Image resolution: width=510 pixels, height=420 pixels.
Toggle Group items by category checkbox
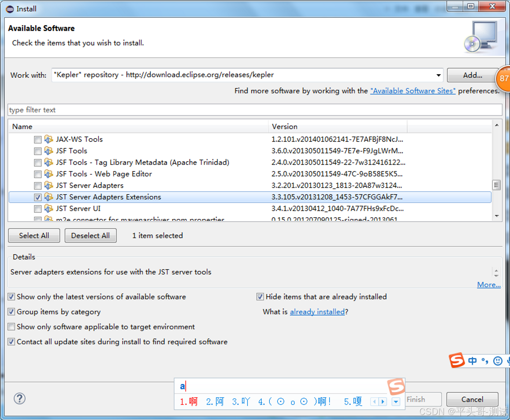pos(12,312)
